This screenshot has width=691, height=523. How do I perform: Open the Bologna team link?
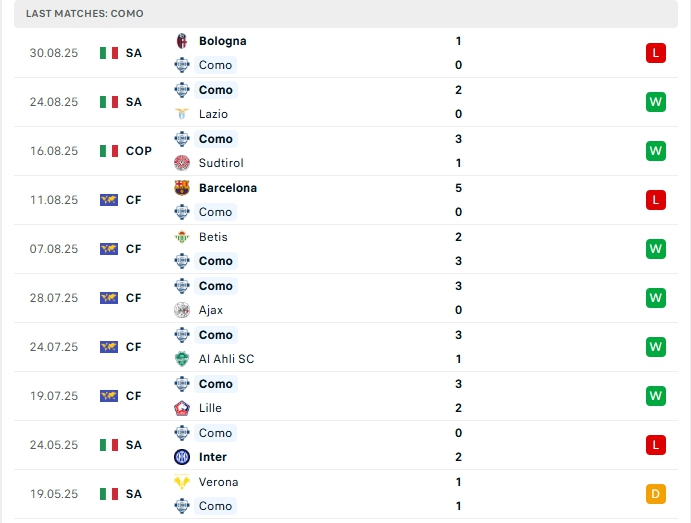[x=222, y=41]
